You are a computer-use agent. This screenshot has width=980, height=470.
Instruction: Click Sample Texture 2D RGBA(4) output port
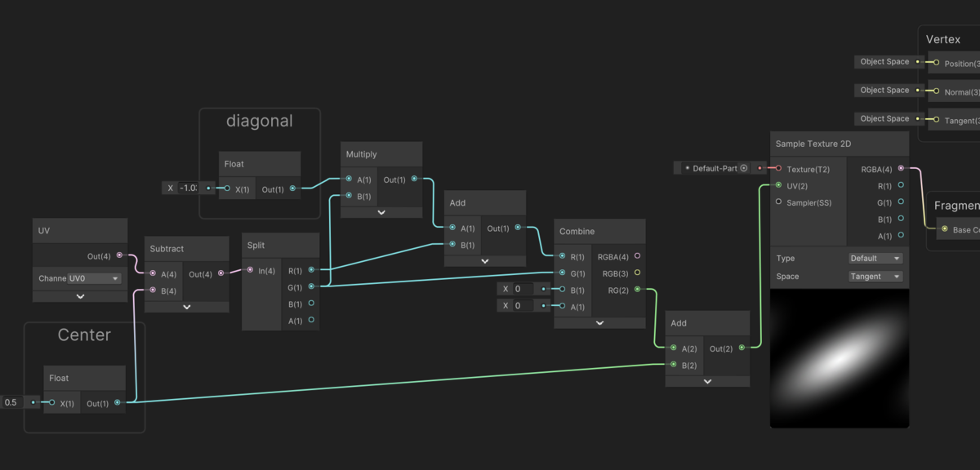(x=901, y=168)
